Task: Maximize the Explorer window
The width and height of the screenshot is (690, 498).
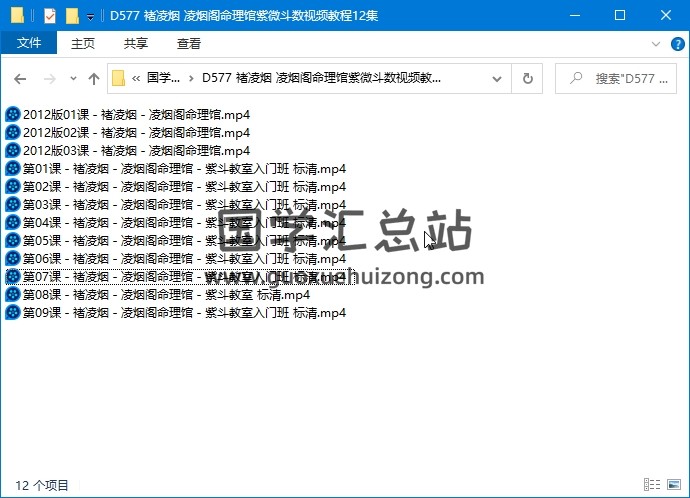Action: (x=620, y=15)
